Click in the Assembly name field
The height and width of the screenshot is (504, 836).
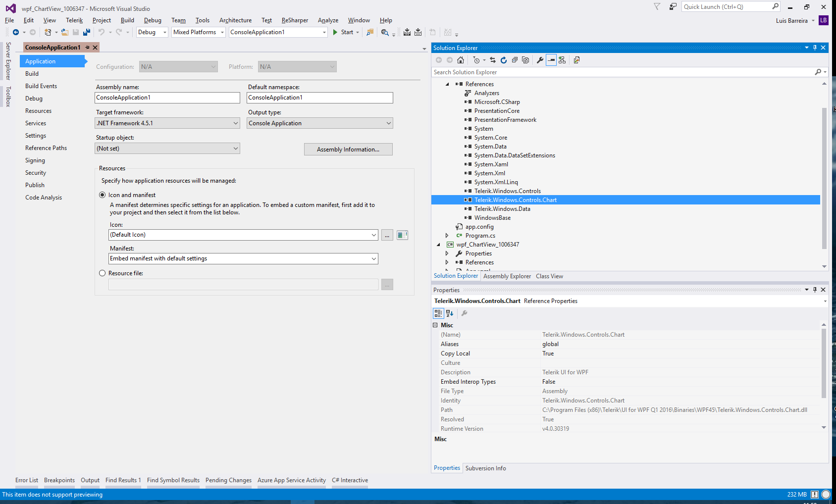167,98
